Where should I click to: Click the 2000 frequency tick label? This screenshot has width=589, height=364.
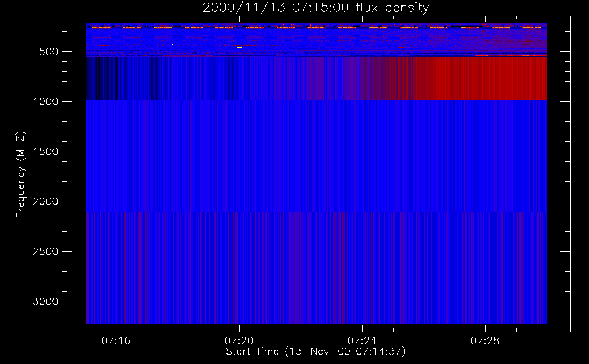46,201
